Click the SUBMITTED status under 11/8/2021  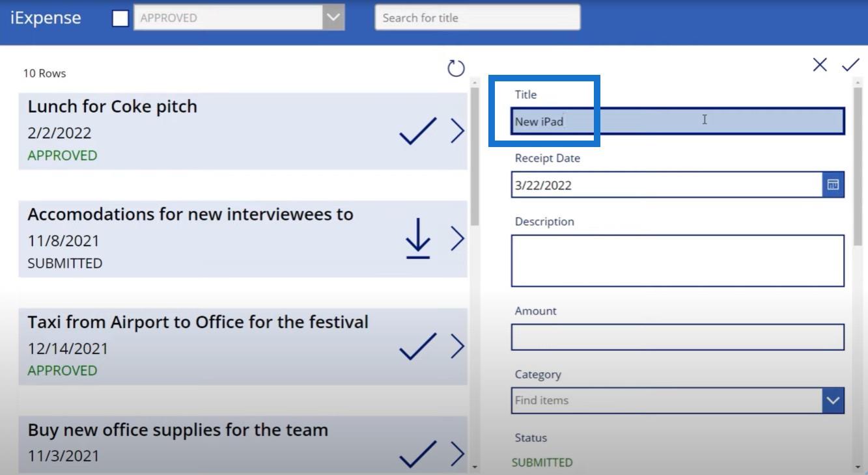pos(64,264)
